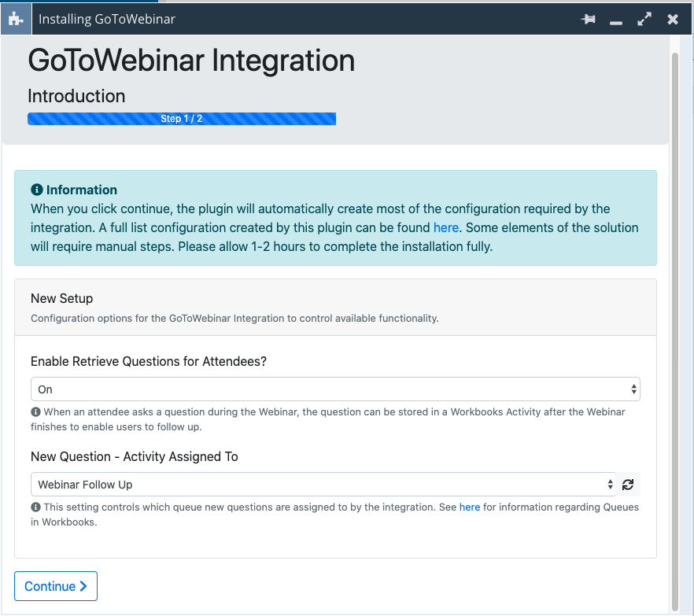
Task: Pin the Installing GoToWebinar window
Action: (x=588, y=20)
